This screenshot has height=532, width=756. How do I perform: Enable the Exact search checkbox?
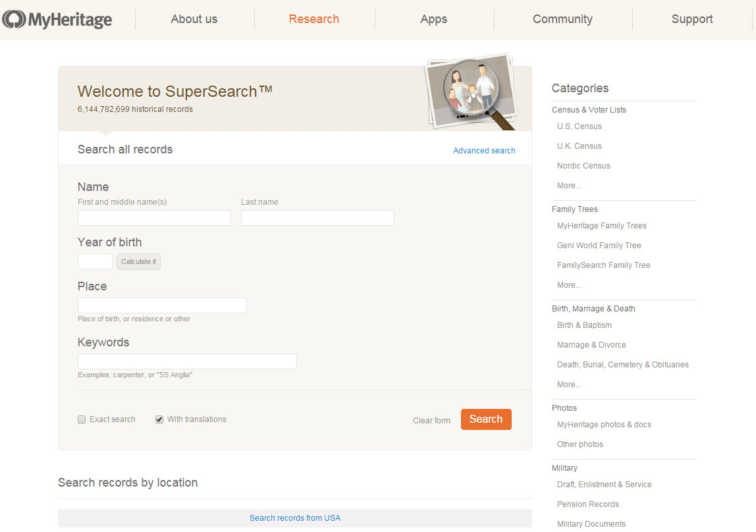pos(81,419)
